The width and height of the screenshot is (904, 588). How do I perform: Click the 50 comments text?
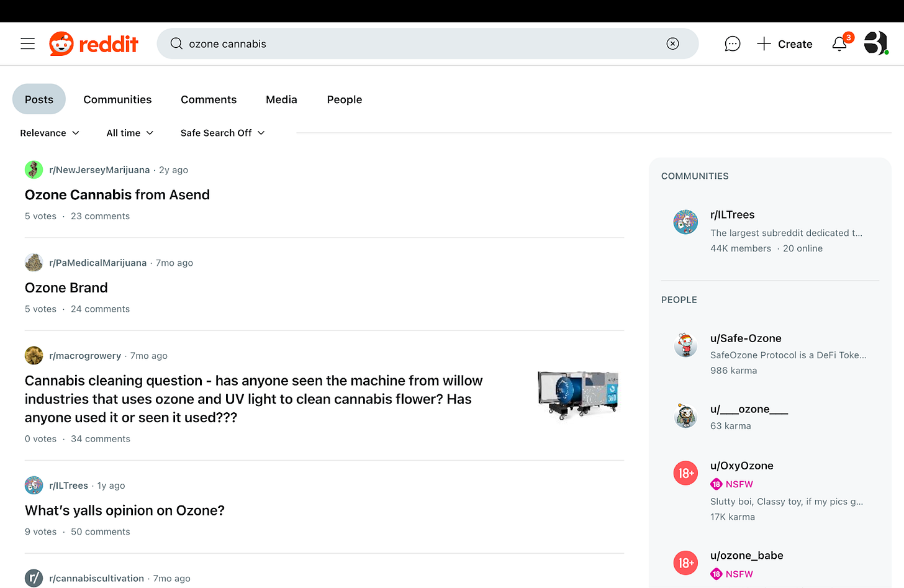[101, 532]
